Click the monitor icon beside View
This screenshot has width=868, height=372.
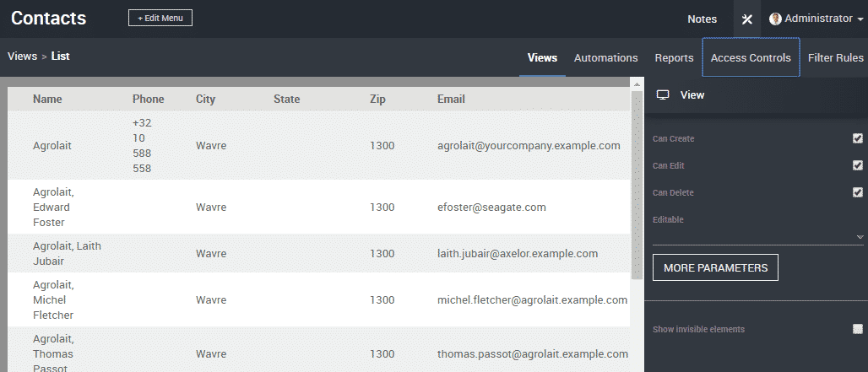click(663, 95)
